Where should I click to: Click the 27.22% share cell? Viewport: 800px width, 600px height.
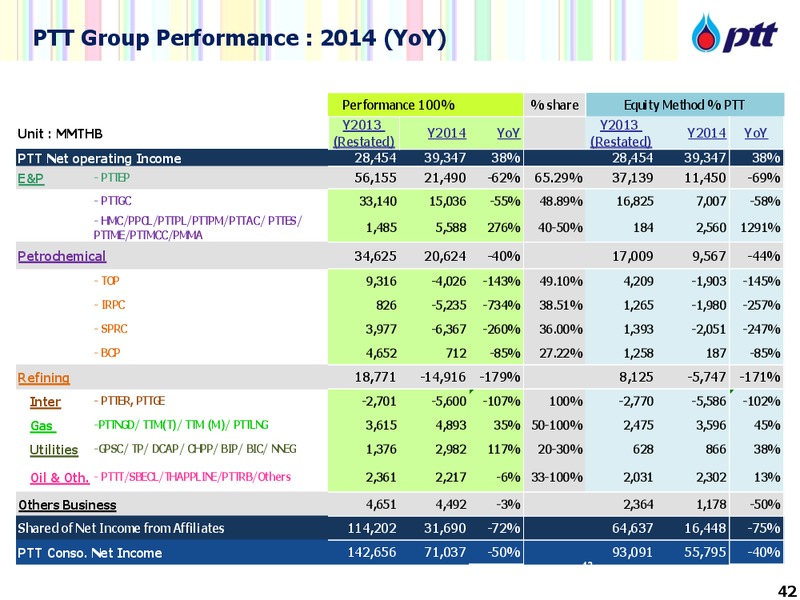(x=561, y=353)
